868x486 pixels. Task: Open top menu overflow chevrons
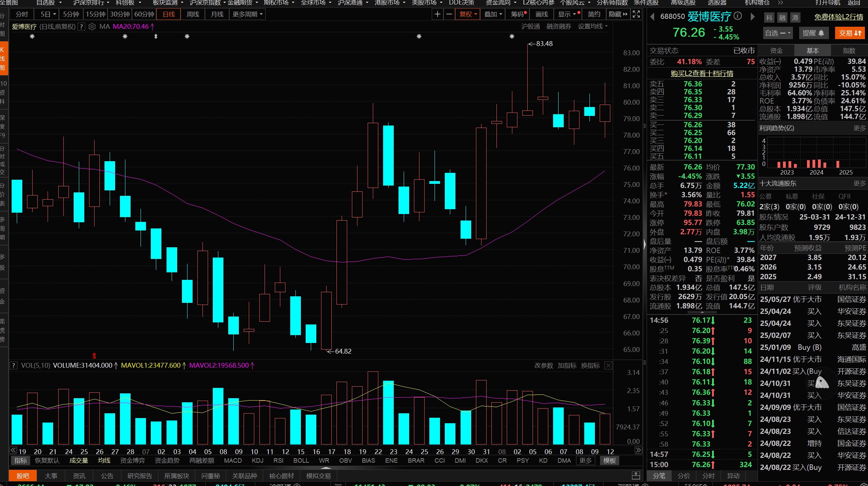click(780, 3)
